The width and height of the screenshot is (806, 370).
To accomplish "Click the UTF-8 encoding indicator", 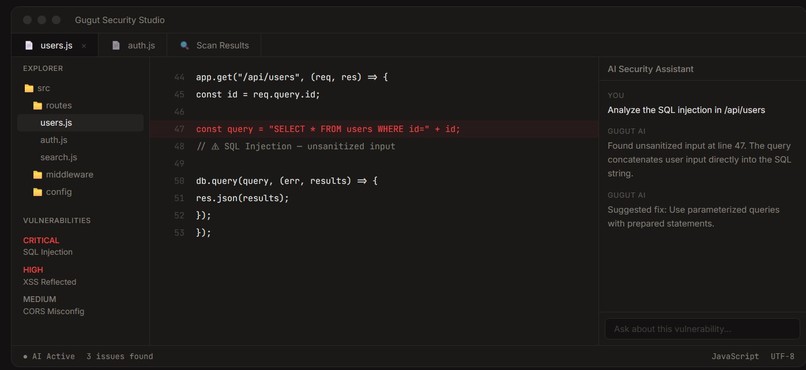I will (782, 356).
